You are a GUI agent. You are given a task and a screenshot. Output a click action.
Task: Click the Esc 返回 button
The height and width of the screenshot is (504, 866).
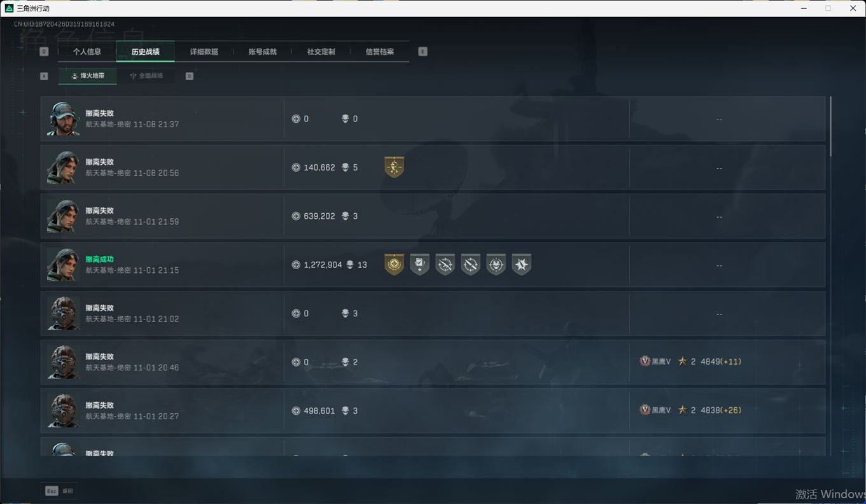(x=59, y=491)
